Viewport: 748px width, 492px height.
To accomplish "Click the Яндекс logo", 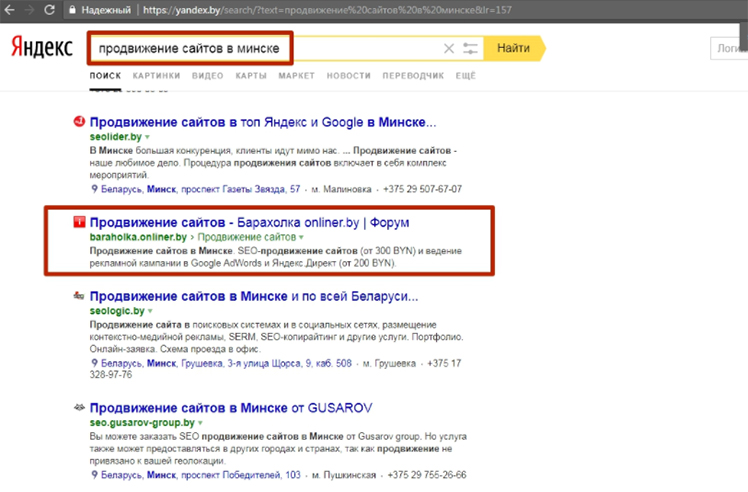I will pyautogui.click(x=42, y=47).
